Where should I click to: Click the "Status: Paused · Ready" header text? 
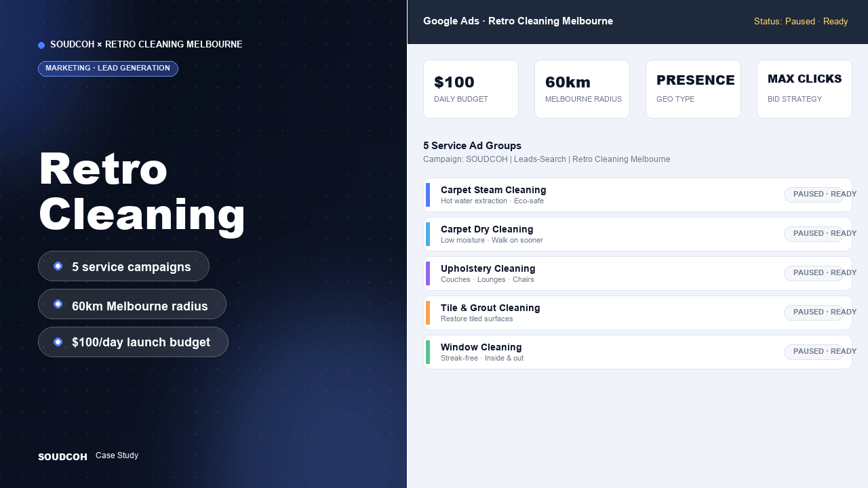click(801, 22)
